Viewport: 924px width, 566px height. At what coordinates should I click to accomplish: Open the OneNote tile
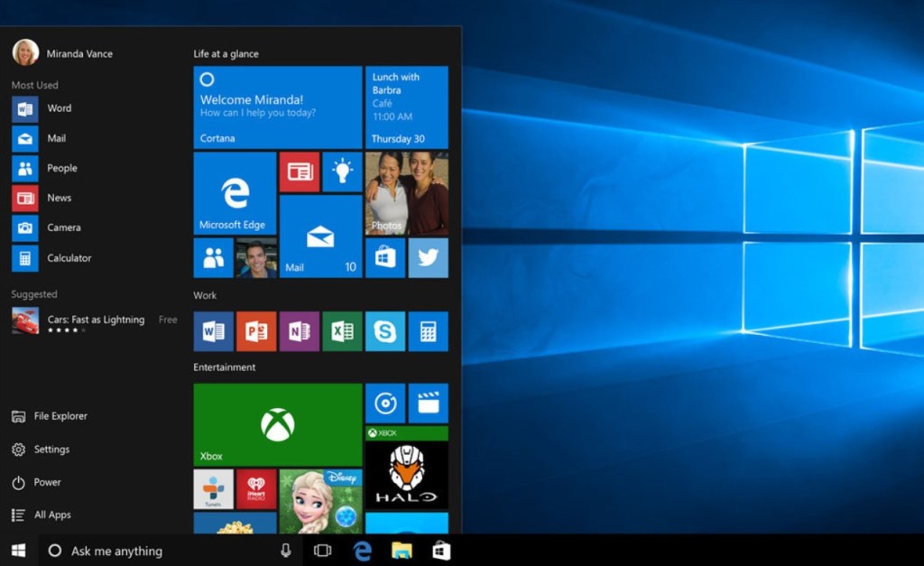pyautogui.click(x=300, y=331)
